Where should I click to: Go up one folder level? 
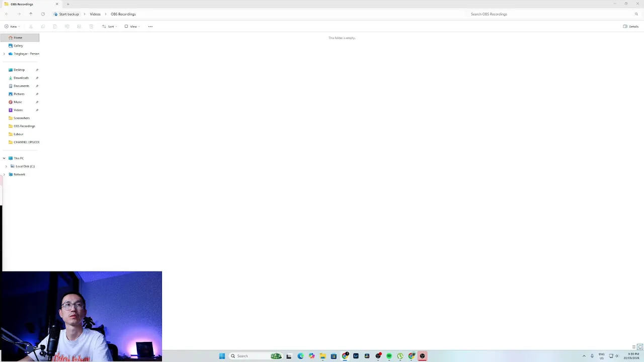coord(31,14)
